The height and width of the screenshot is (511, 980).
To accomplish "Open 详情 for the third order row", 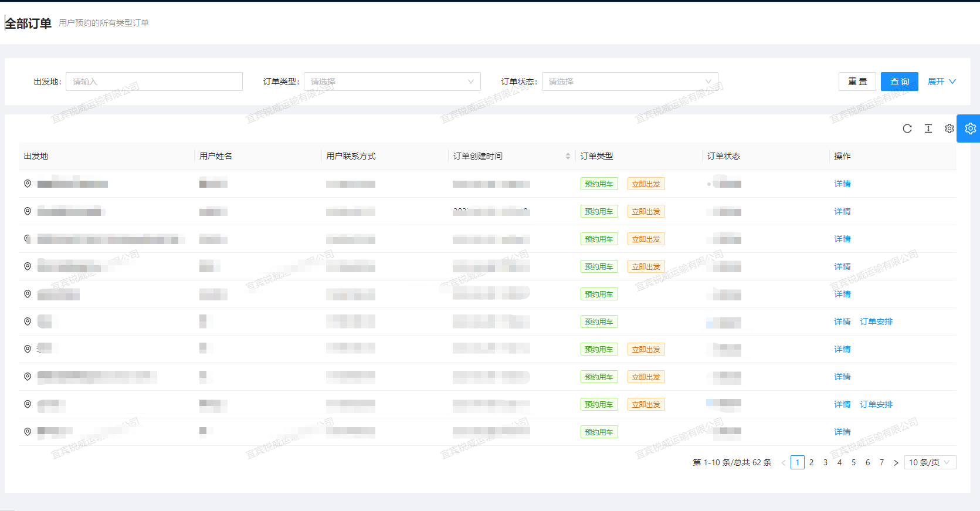I will point(842,239).
